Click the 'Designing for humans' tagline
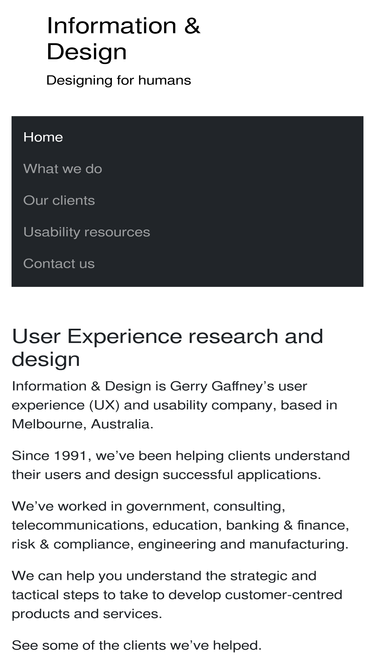 pos(119,80)
